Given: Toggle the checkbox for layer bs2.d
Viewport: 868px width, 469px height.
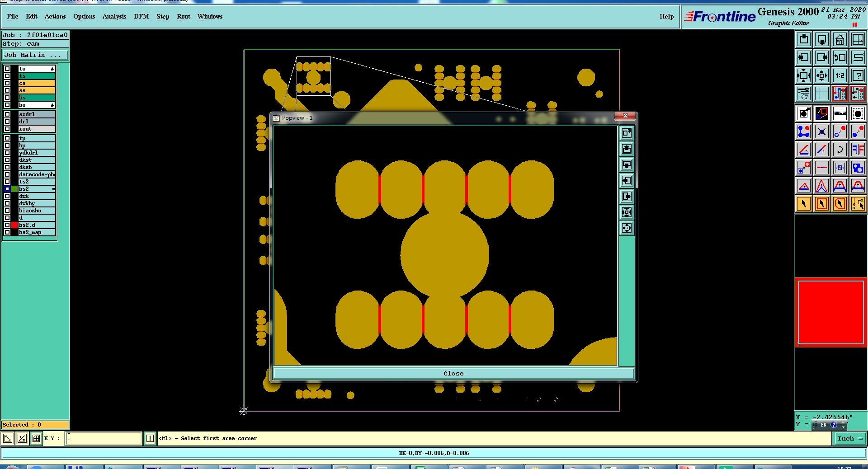Looking at the screenshot, I should [7, 225].
